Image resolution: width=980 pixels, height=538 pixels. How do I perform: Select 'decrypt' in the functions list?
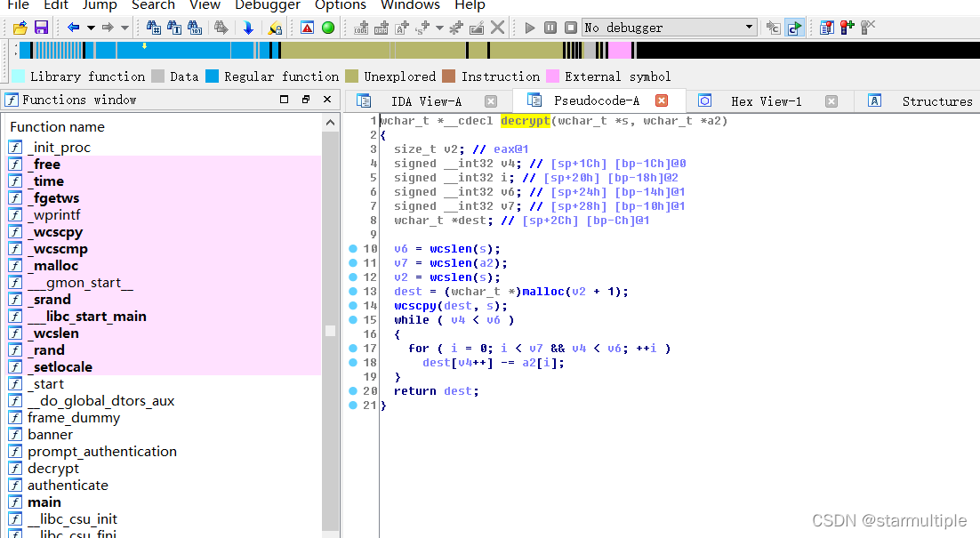(x=53, y=469)
